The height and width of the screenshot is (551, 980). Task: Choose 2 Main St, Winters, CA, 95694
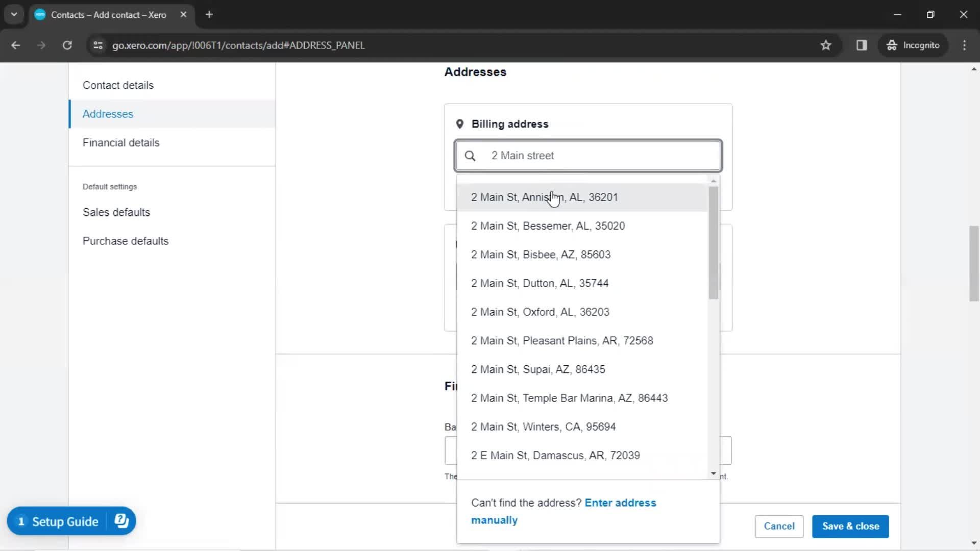click(582, 427)
